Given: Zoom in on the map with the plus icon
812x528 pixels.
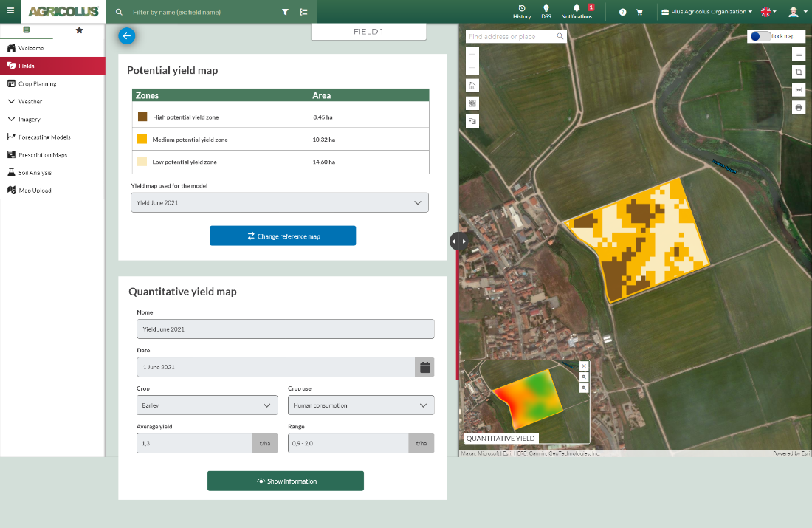Looking at the screenshot, I should coord(472,54).
